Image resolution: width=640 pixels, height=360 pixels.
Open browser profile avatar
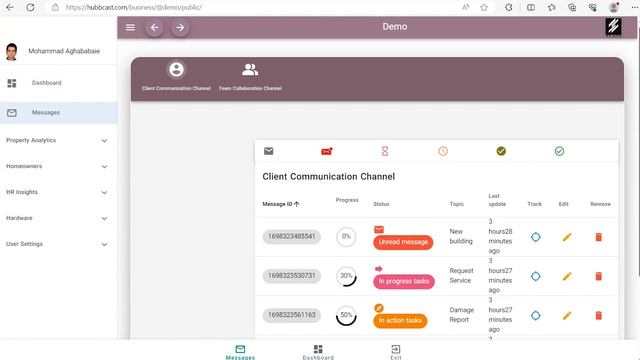[x=613, y=7]
